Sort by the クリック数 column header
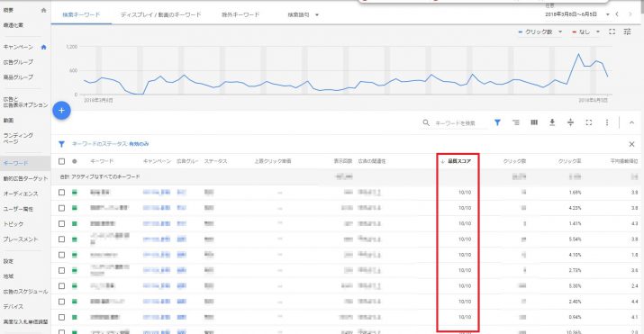Image resolution: width=644 pixels, height=334 pixels. pyautogui.click(x=514, y=161)
